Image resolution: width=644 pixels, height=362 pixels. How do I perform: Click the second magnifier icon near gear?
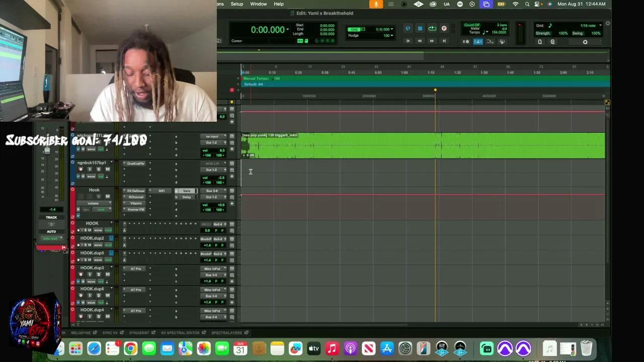click(x=552, y=42)
